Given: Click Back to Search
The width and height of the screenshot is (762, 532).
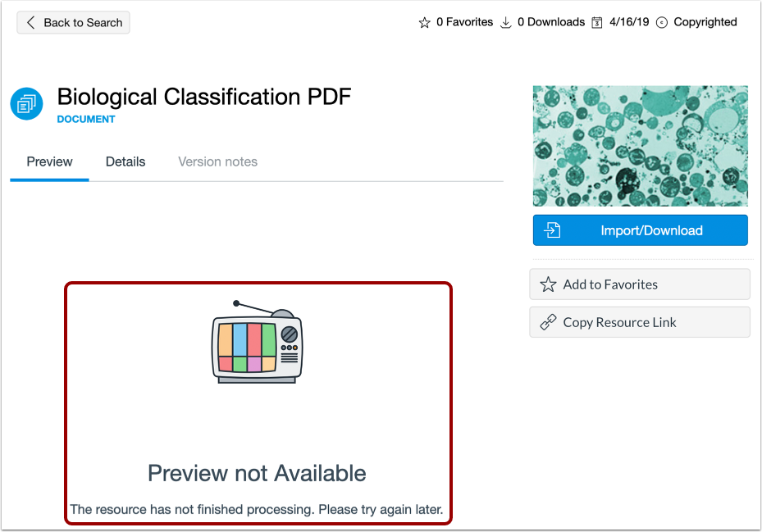Looking at the screenshot, I should click(73, 22).
